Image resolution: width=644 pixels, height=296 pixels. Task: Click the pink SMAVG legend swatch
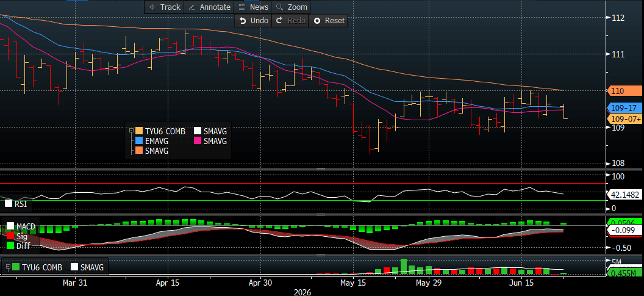(197, 141)
